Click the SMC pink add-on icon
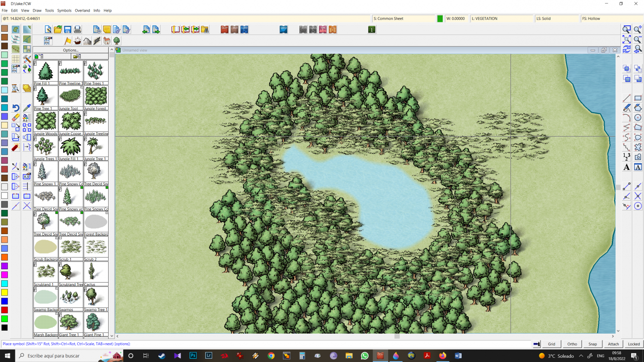The width and height of the screenshot is (644, 362). pos(323,30)
